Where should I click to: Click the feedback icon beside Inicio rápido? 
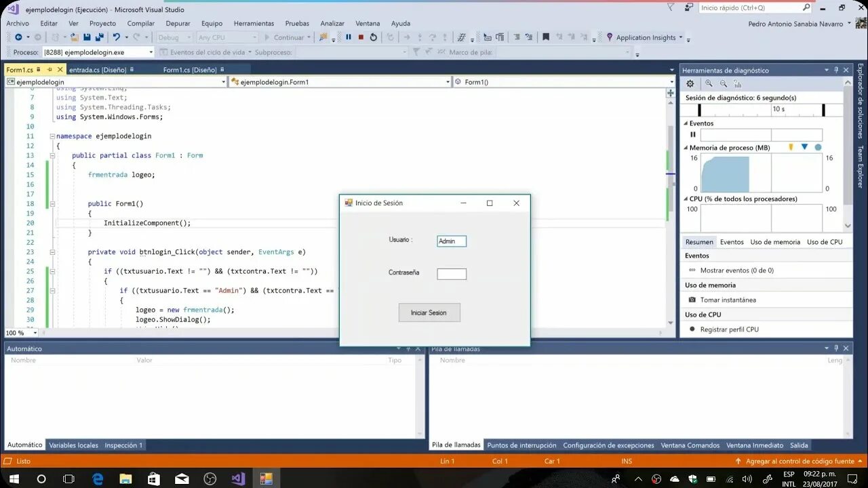[689, 7]
